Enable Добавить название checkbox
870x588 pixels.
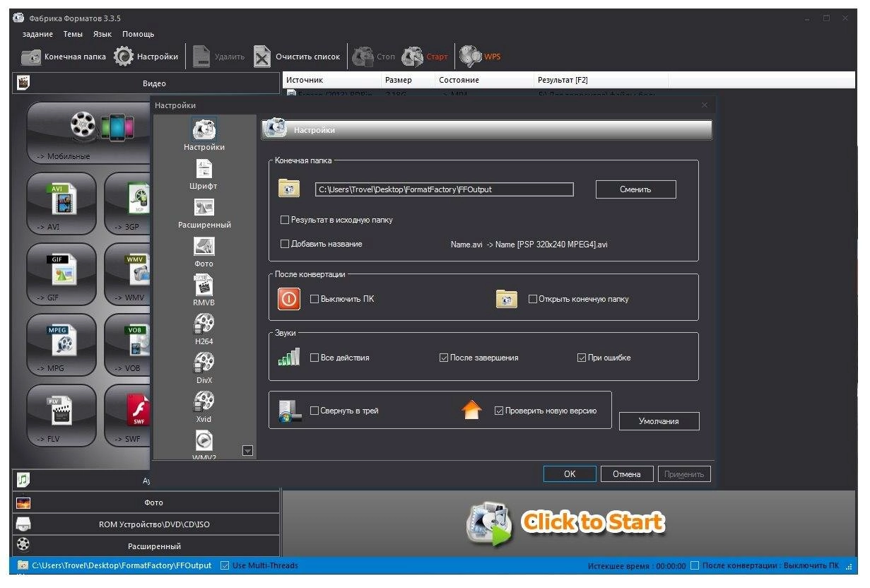point(286,244)
